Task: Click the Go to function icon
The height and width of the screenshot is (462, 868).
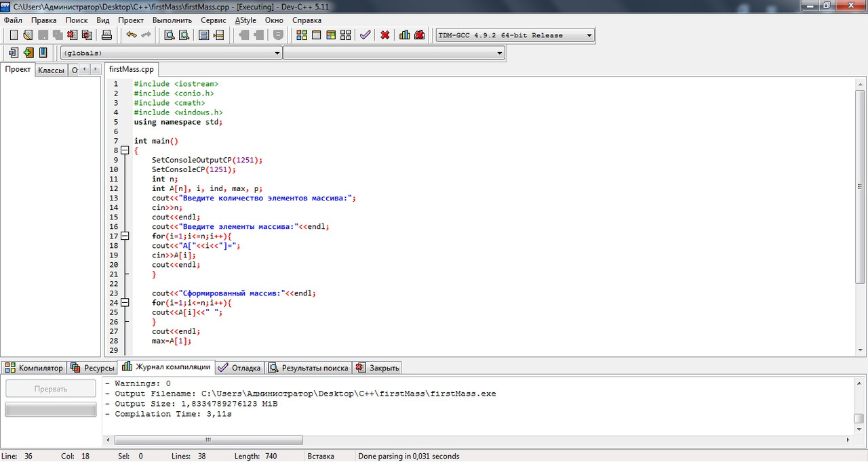Action: 203,35
